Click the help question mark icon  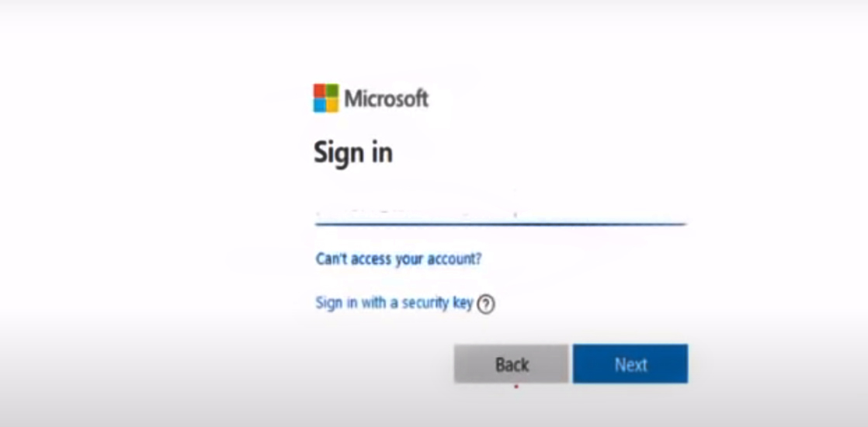click(485, 304)
